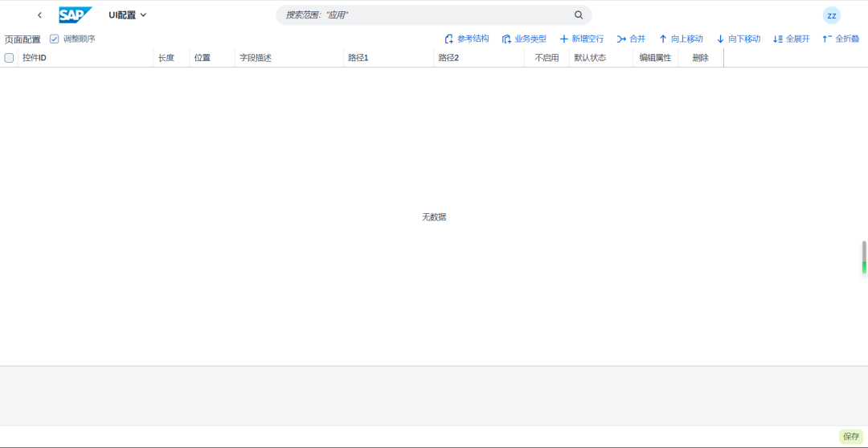Expand all rows with 全展开
This screenshot has height=448, width=868.
click(792, 39)
